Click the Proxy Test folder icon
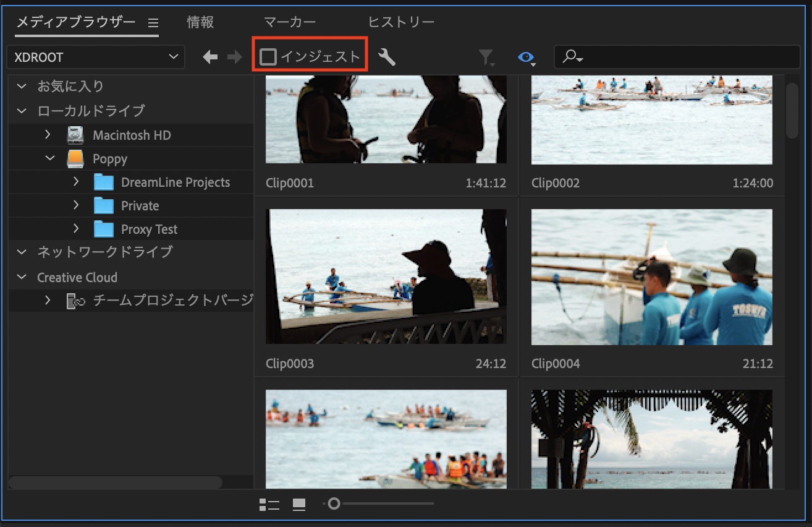Image resolution: width=812 pixels, height=527 pixels. click(104, 229)
